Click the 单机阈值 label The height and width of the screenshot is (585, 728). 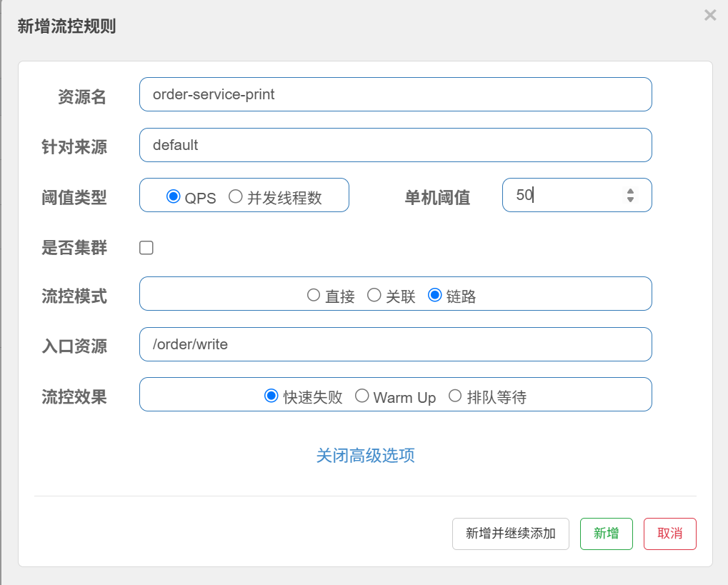[x=437, y=198]
